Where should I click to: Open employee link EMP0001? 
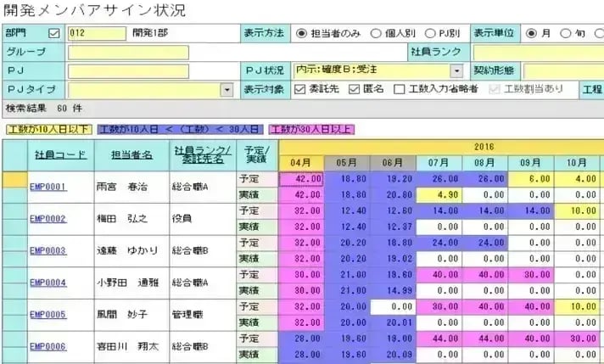(x=47, y=187)
